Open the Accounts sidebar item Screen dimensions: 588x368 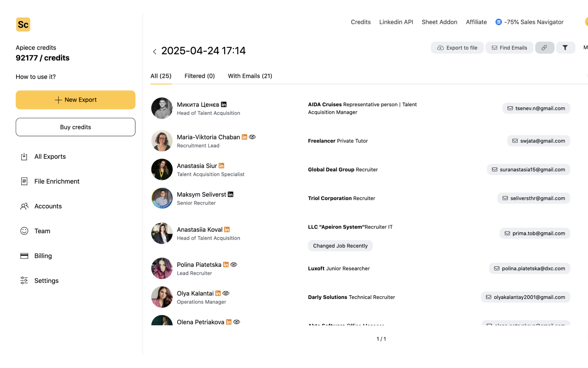(x=41, y=206)
